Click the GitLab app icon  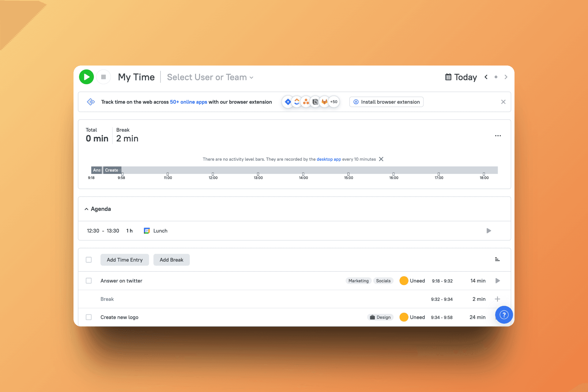pos(324,102)
